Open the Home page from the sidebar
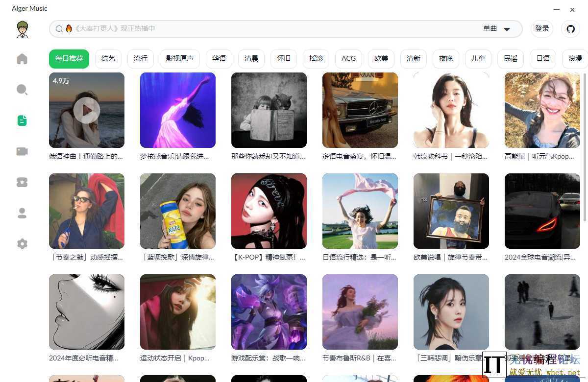The height and width of the screenshot is (382, 588). tap(22, 58)
